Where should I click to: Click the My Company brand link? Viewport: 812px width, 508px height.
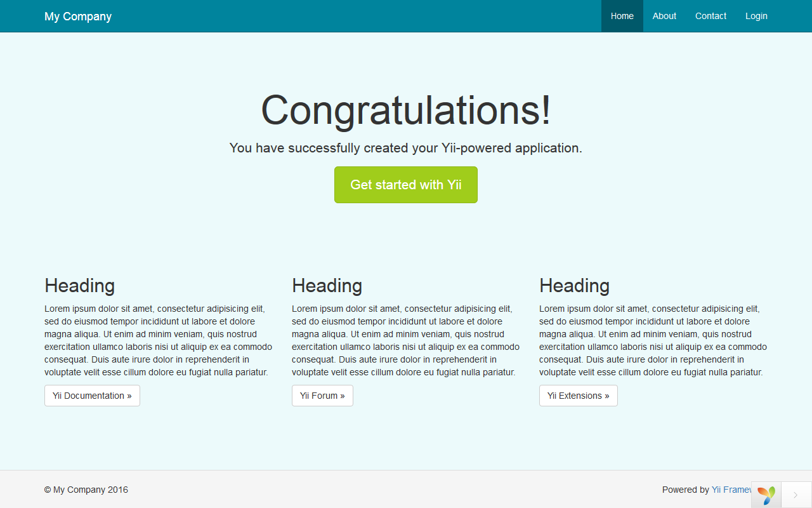78,16
